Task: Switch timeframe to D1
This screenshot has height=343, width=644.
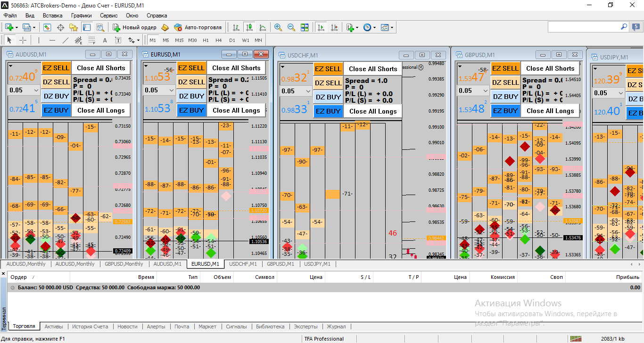Action: tap(232, 41)
